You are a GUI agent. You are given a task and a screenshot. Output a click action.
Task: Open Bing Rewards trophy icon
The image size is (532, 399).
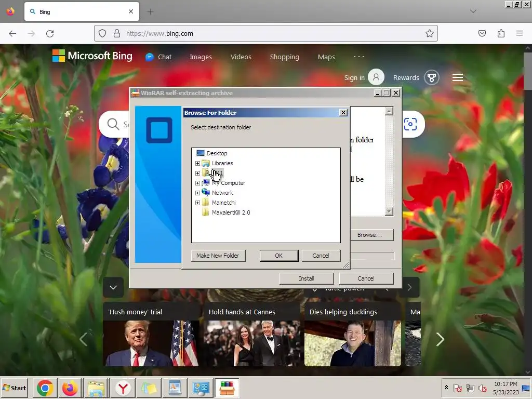click(432, 78)
